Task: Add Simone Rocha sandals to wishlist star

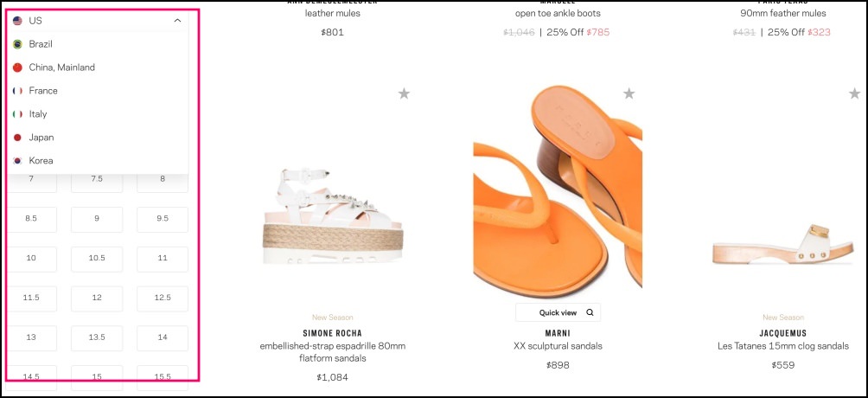Action: (x=404, y=93)
